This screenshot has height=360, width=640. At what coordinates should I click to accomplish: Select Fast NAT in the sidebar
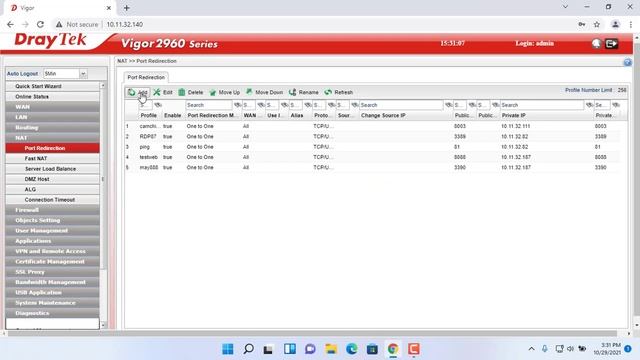pos(52,158)
